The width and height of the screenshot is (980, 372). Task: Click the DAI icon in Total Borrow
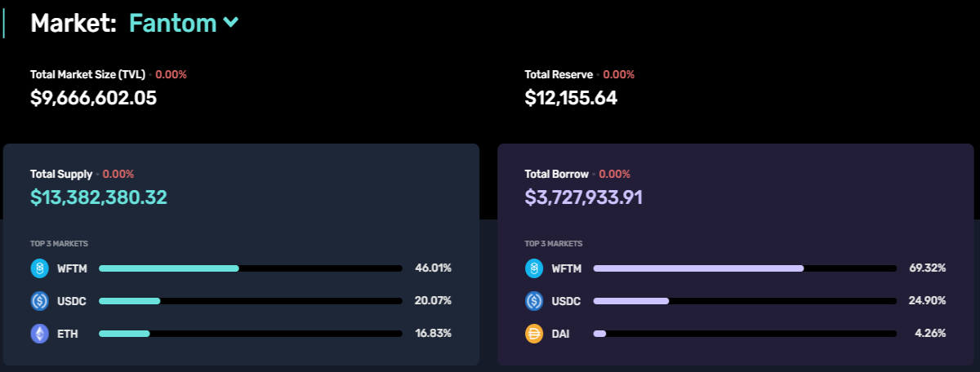click(x=534, y=334)
